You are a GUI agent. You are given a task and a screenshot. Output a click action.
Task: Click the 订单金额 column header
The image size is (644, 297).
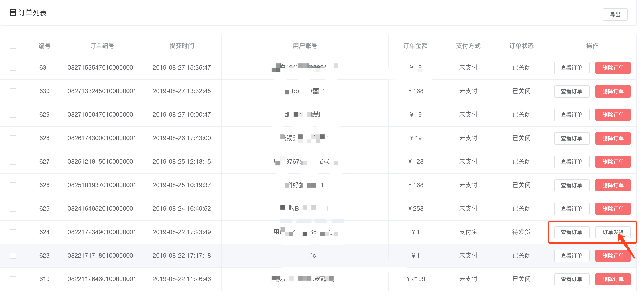click(415, 45)
